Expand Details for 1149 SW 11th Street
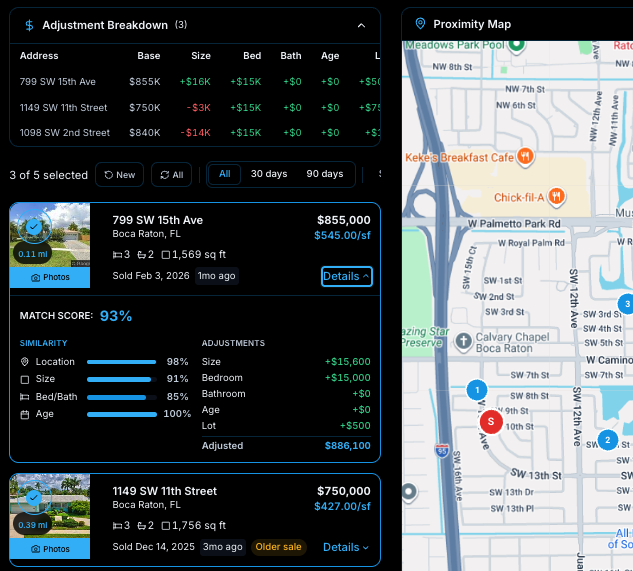The height and width of the screenshot is (571, 633). pos(346,547)
